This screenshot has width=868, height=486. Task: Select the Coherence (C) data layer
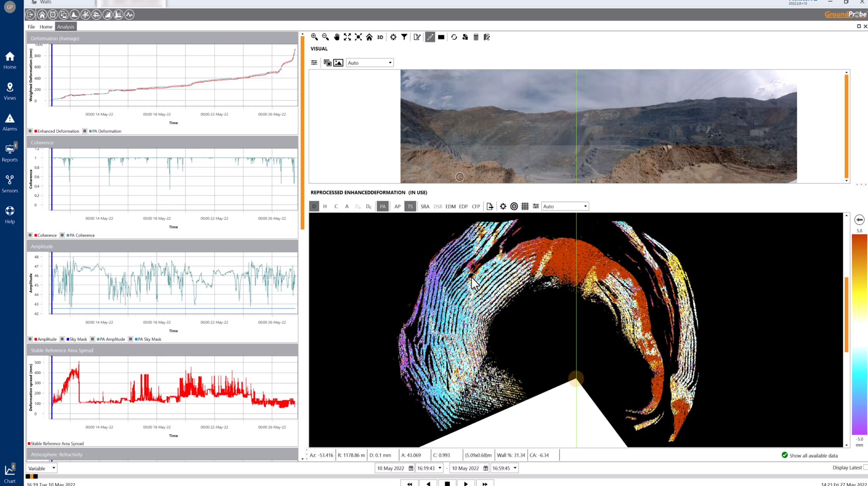336,206
